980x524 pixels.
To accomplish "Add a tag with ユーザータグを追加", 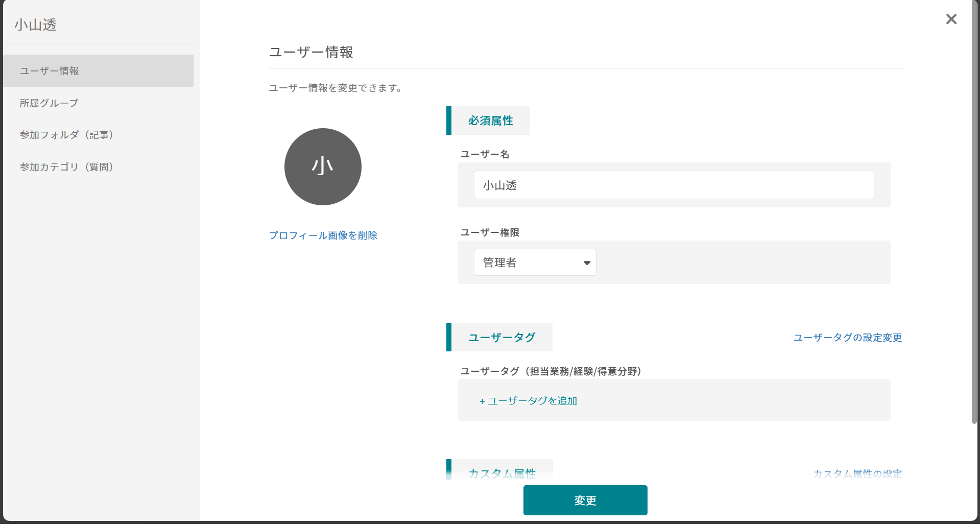I will point(528,401).
